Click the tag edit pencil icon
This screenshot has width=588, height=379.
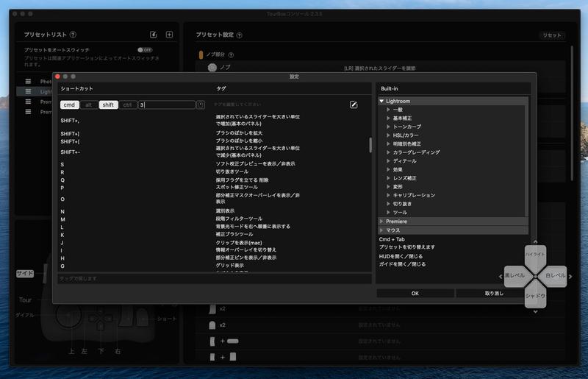[354, 105]
